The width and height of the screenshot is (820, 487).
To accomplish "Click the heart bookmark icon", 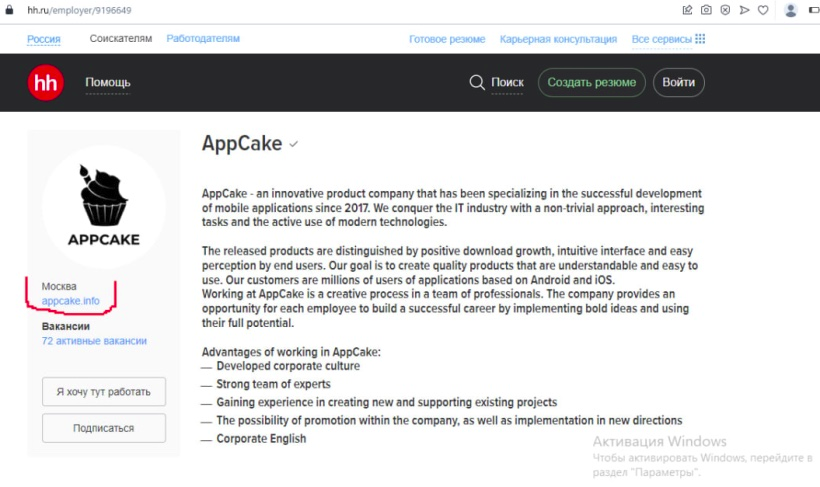I will (763, 10).
